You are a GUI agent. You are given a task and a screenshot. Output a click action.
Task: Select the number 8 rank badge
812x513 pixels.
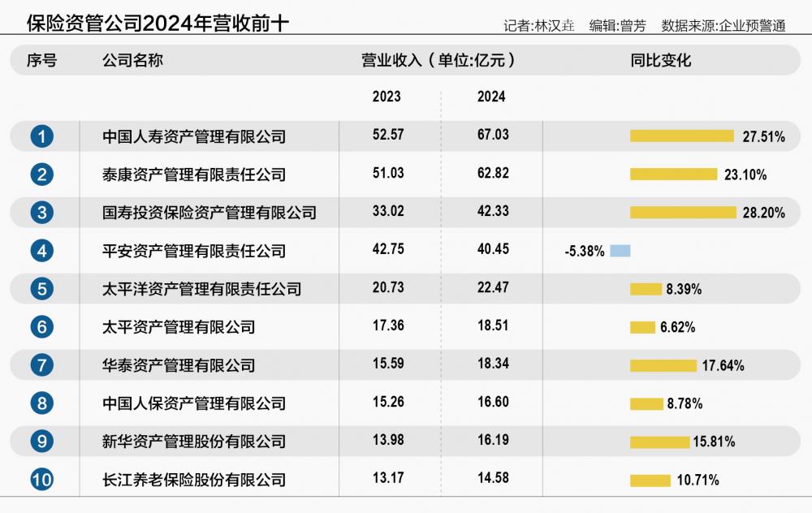pyautogui.click(x=42, y=403)
